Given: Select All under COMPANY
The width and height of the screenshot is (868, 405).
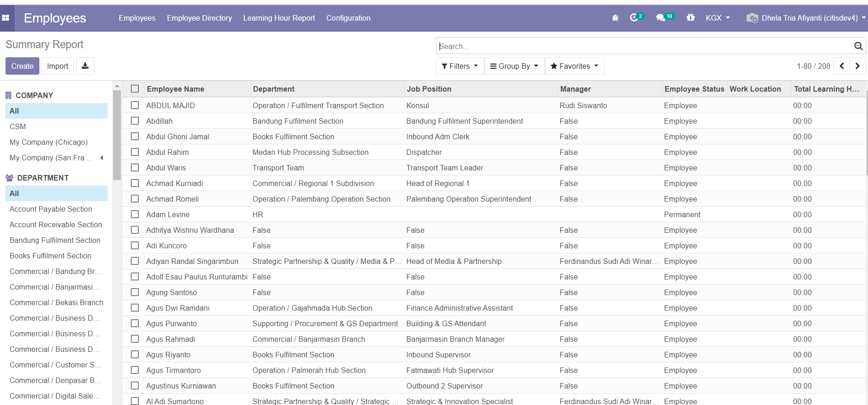Looking at the screenshot, I should [x=56, y=111].
